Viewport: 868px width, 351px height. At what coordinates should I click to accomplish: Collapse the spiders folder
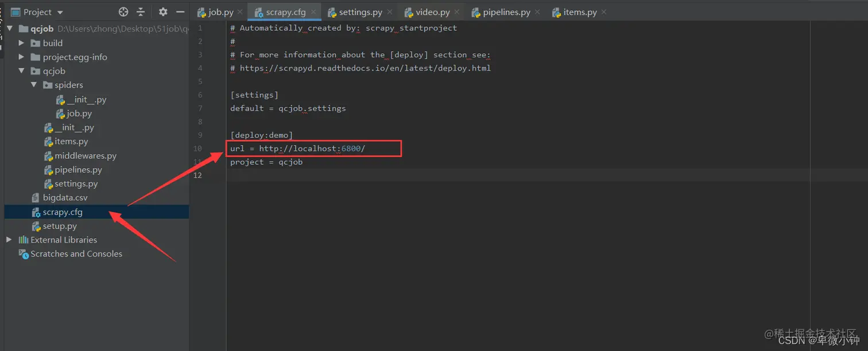(34, 85)
